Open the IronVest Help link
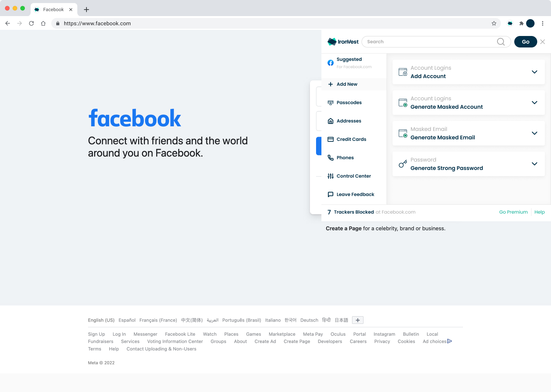This screenshot has height=392, width=551. pyautogui.click(x=540, y=212)
